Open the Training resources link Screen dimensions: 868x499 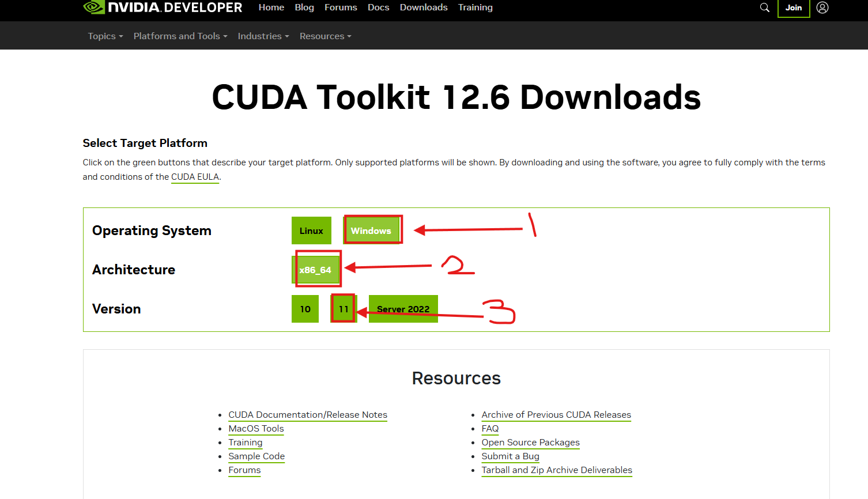coord(246,443)
